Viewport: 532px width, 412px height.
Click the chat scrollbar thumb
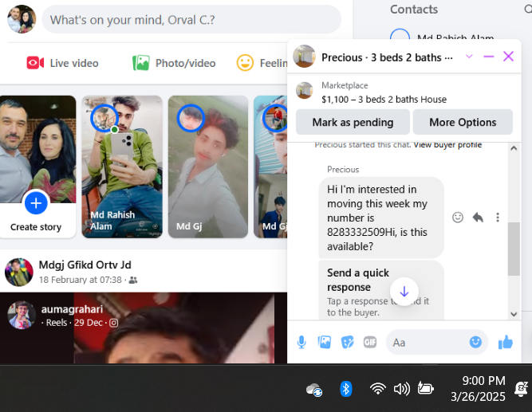point(514,249)
